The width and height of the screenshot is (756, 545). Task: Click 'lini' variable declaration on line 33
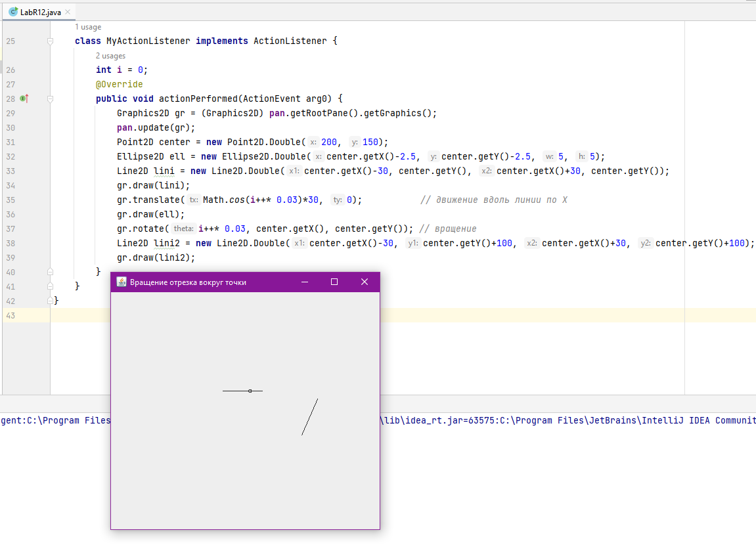tap(164, 171)
